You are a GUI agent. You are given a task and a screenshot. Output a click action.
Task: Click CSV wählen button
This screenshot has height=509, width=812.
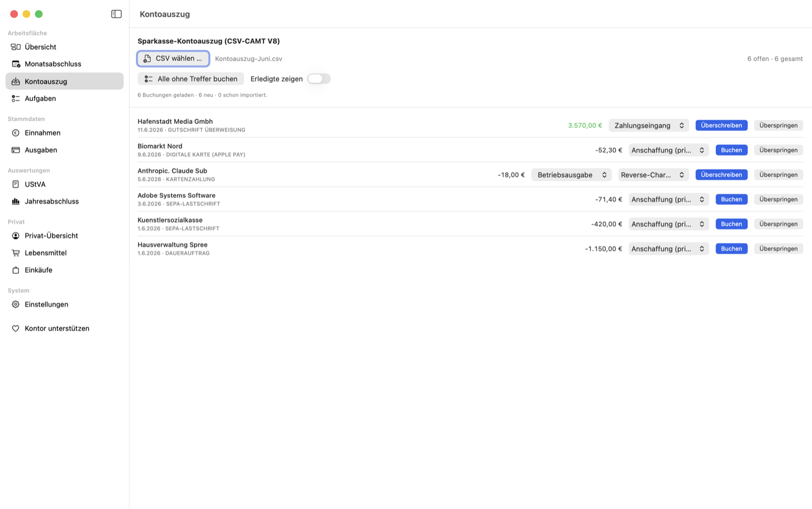[x=173, y=58]
